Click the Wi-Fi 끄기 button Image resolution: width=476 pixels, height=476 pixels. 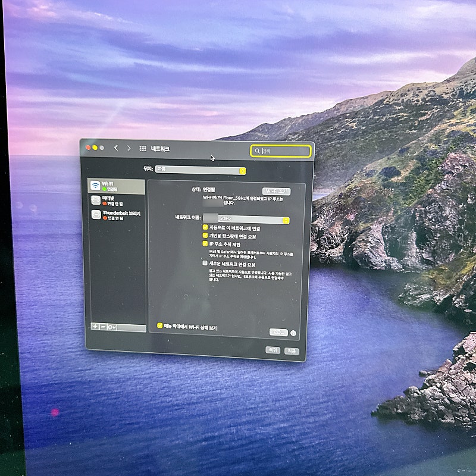(x=276, y=192)
